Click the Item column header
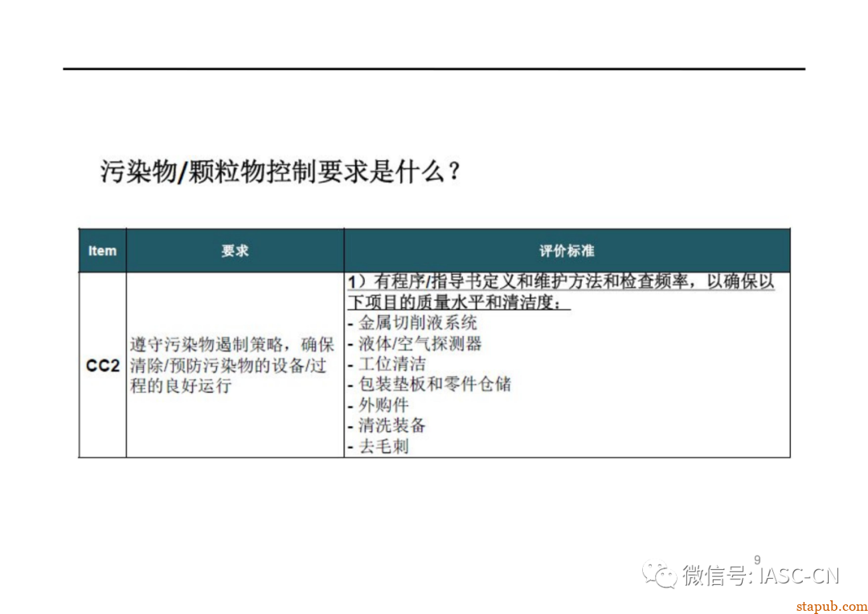 101,250
